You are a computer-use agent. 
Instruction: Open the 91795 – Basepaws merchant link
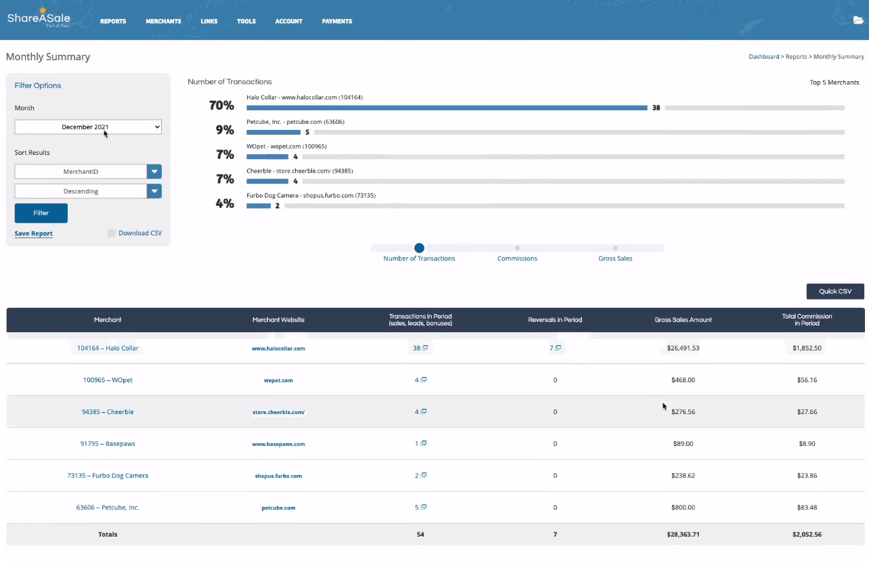click(x=108, y=443)
